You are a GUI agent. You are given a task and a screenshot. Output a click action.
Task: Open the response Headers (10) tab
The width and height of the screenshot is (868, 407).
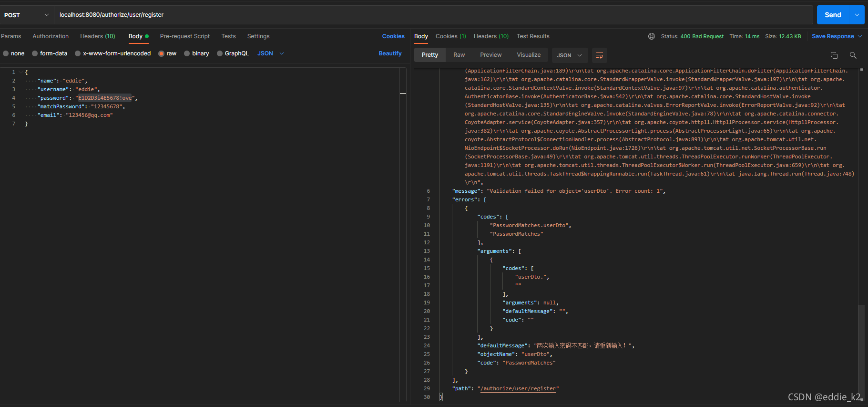tap(491, 36)
